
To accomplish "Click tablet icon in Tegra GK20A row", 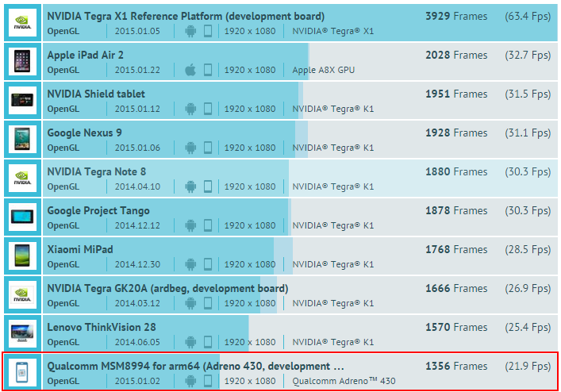I will (x=208, y=304).
